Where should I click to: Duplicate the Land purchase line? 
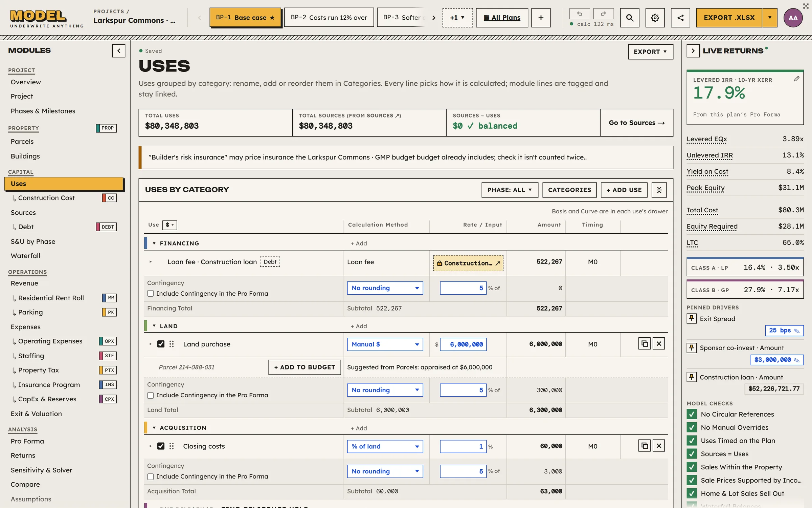pos(645,344)
